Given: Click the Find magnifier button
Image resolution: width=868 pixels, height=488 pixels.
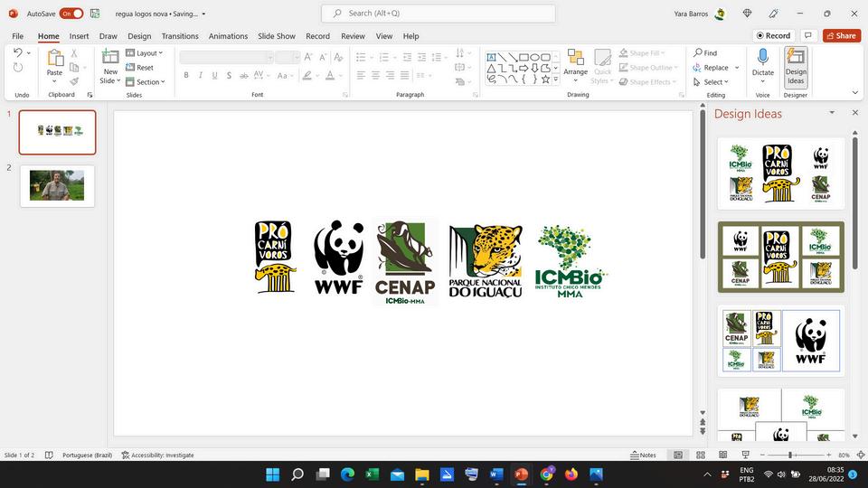Looking at the screenshot, I should (x=705, y=53).
